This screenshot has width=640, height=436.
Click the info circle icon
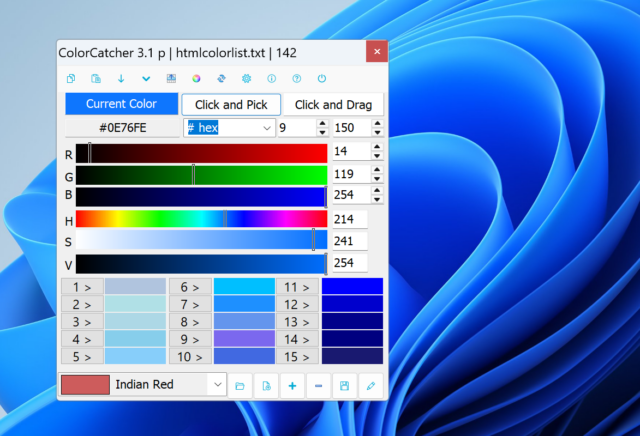click(x=272, y=78)
